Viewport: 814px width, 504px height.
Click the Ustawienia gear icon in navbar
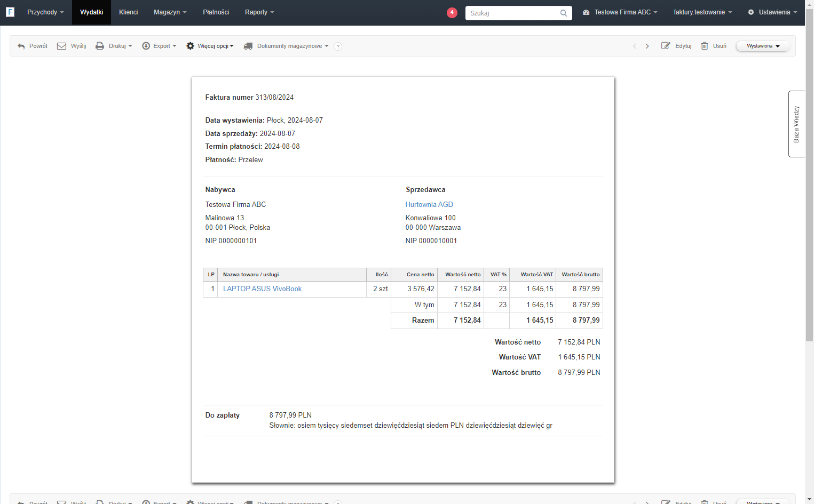coord(751,12)
